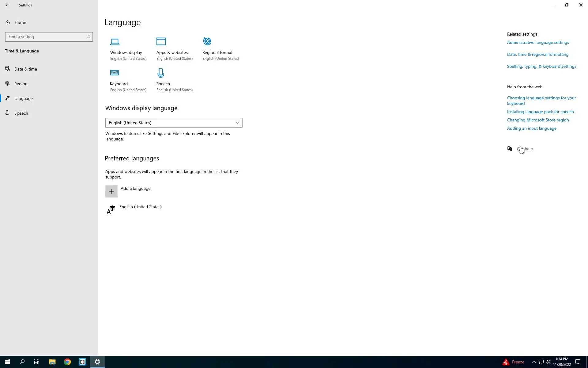Open Date & time settings page

point(26,69)
